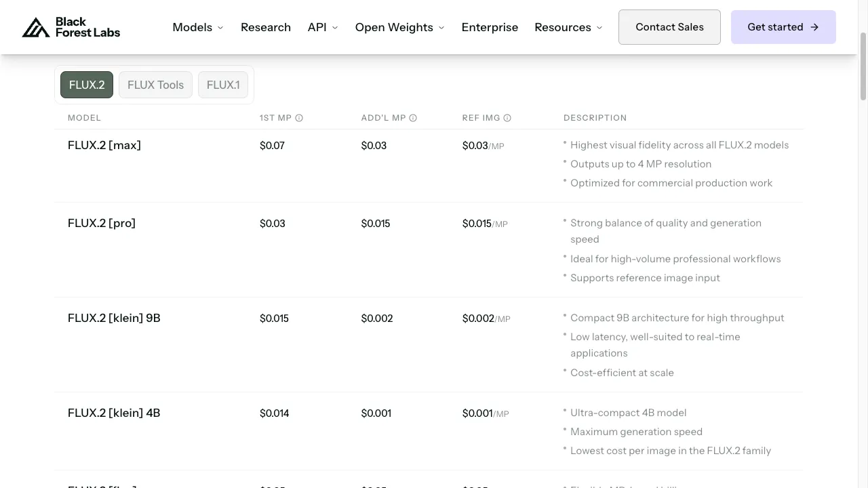This screenshot has width=868, height=488.
Task: Click klein 9B $0.015 1st MP price
Action: tap(274, 319)
